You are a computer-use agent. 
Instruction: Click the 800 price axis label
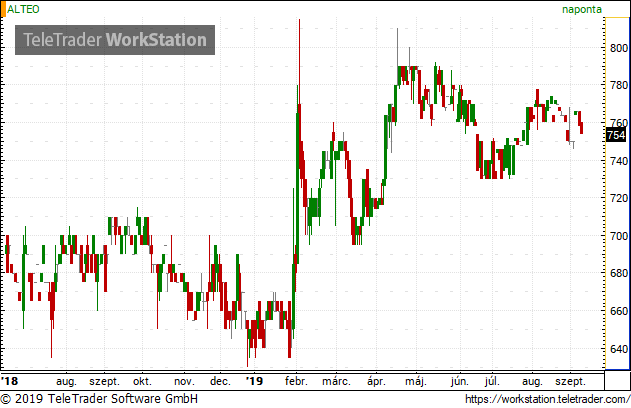(619, 48)
